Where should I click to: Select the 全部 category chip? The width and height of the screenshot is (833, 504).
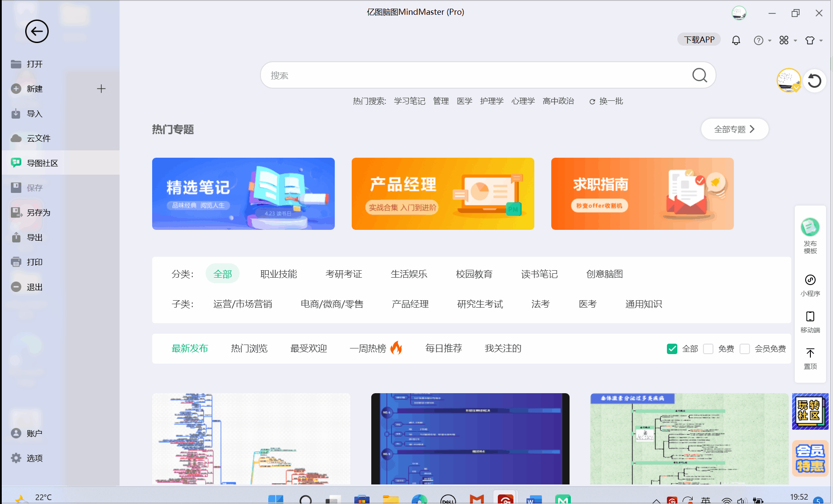pyautogui.click(x=223, y=274)
